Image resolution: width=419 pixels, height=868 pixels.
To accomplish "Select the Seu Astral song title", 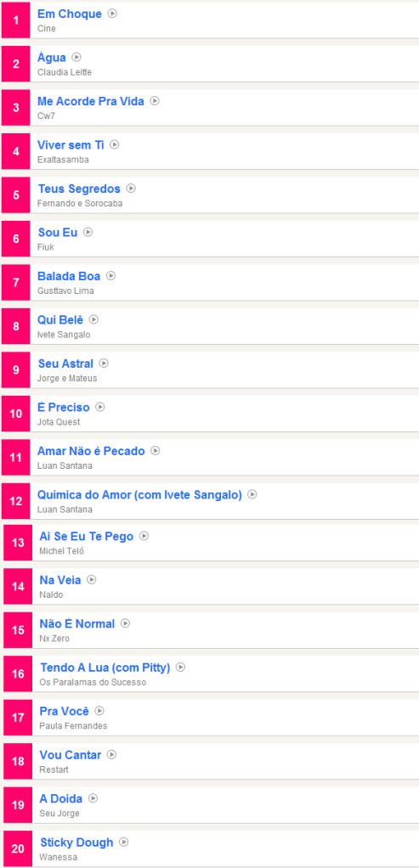I will (x=65, y=364).
